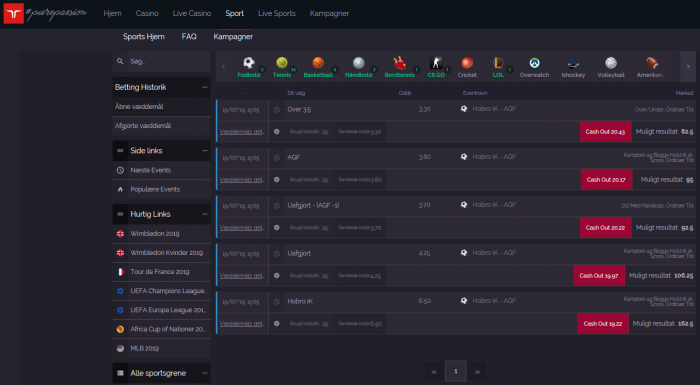Switch to the Sports Hjem tab
This screenshot has width=700, height=385.
tap(144, 37)
